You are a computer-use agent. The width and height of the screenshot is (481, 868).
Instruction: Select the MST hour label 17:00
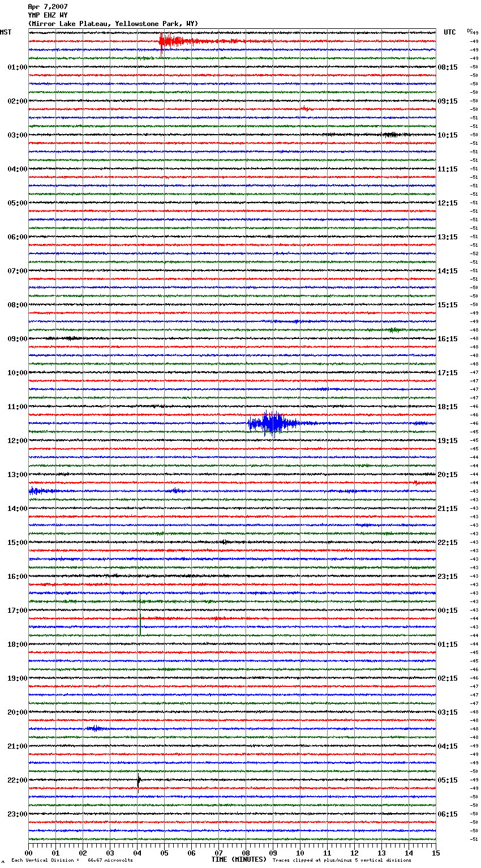pyautogui.click(x=18, y=611)
